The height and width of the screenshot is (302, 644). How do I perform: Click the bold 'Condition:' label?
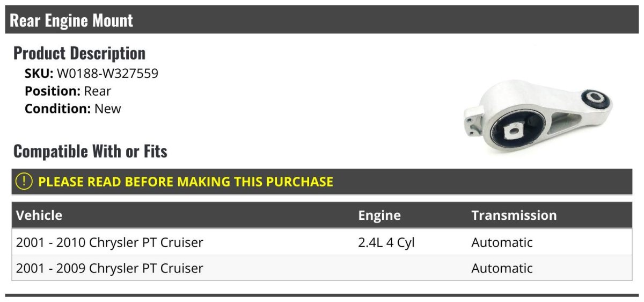coord(57,109)
